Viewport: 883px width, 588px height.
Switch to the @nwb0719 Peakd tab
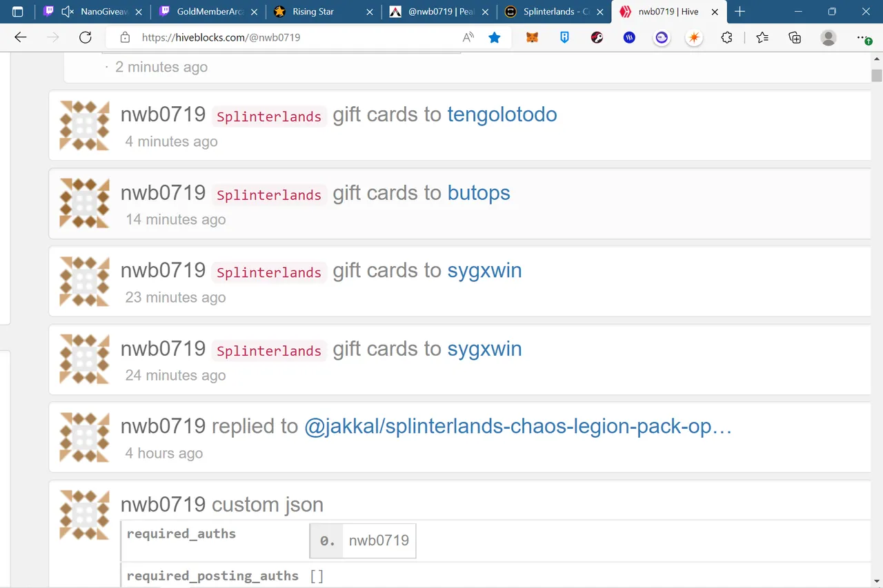point(439,12)
